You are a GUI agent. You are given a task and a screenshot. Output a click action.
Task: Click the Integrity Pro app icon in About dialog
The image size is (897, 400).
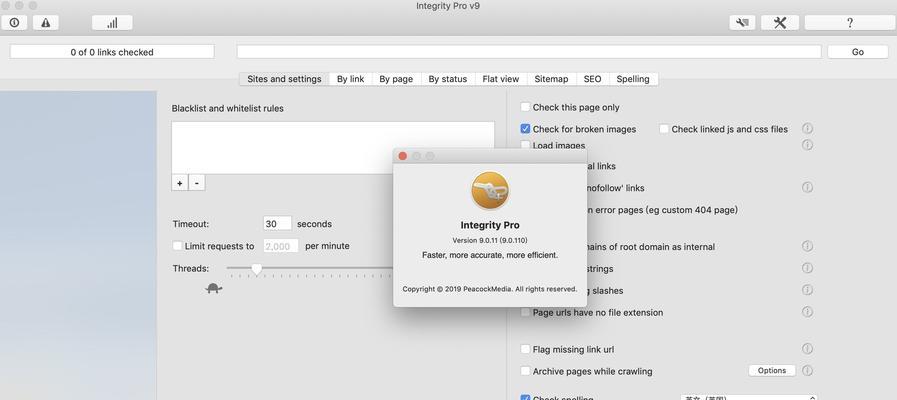490,191
